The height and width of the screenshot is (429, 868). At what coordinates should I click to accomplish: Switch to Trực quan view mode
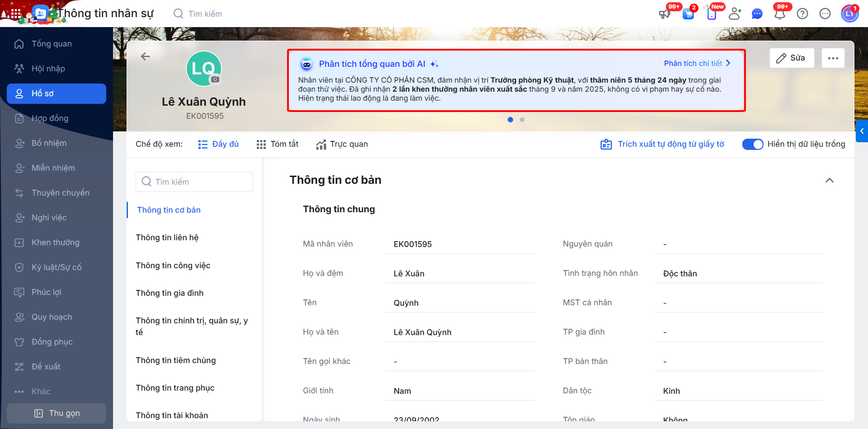click(x=342, y=144)
